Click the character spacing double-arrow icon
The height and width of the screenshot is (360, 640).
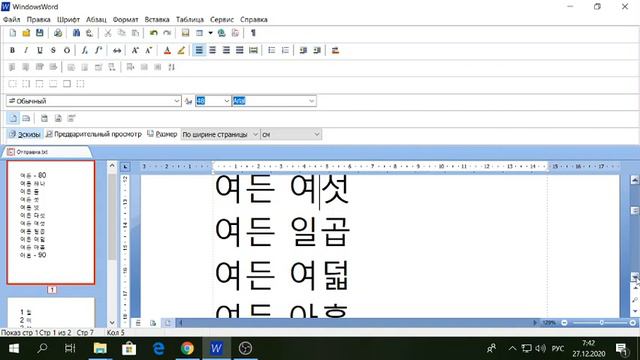point(117,50)
